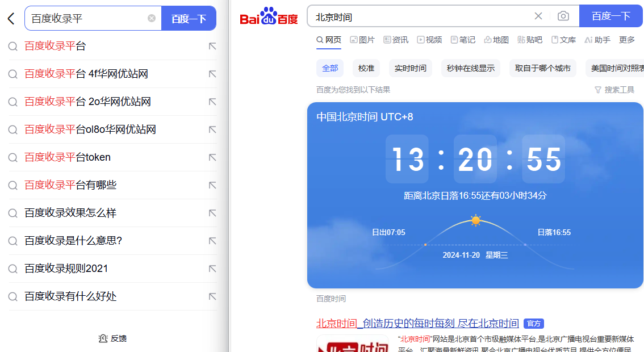Select suggestion 百度收录平台 4f华网优站网
Viewport: 644px width, 352px height.
point(112,74)
